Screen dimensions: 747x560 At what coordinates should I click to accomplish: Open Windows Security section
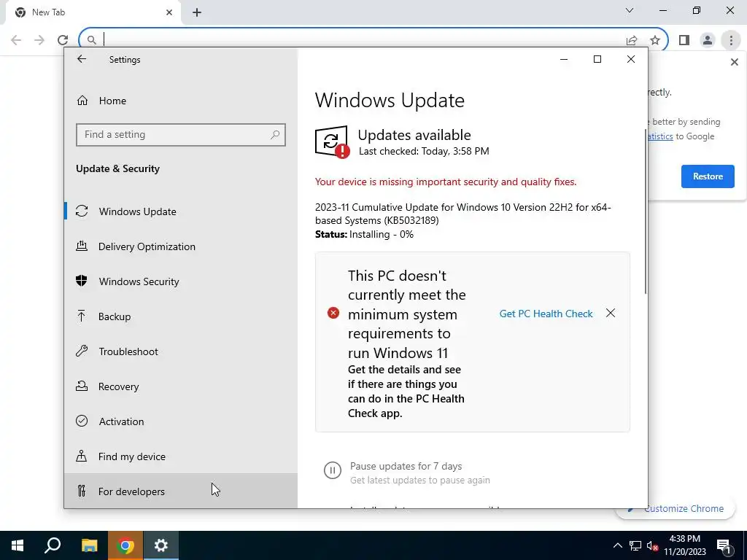click(x=181, y=281)
